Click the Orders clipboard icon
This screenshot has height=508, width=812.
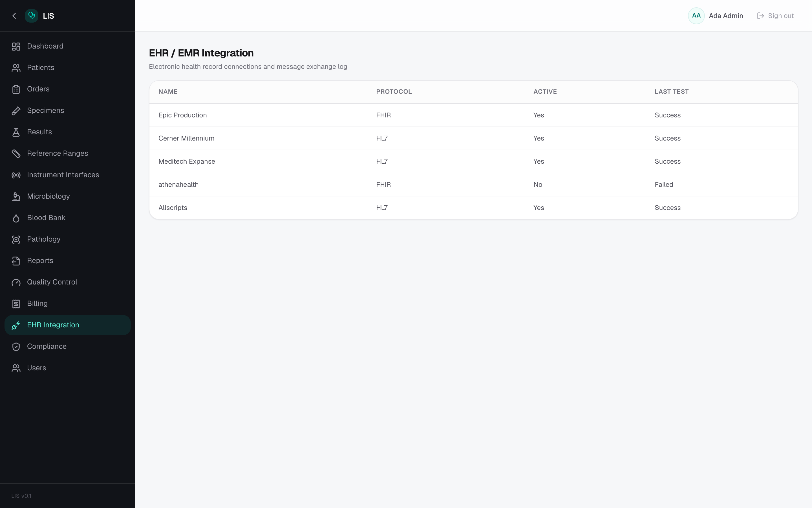pos(16,89)
